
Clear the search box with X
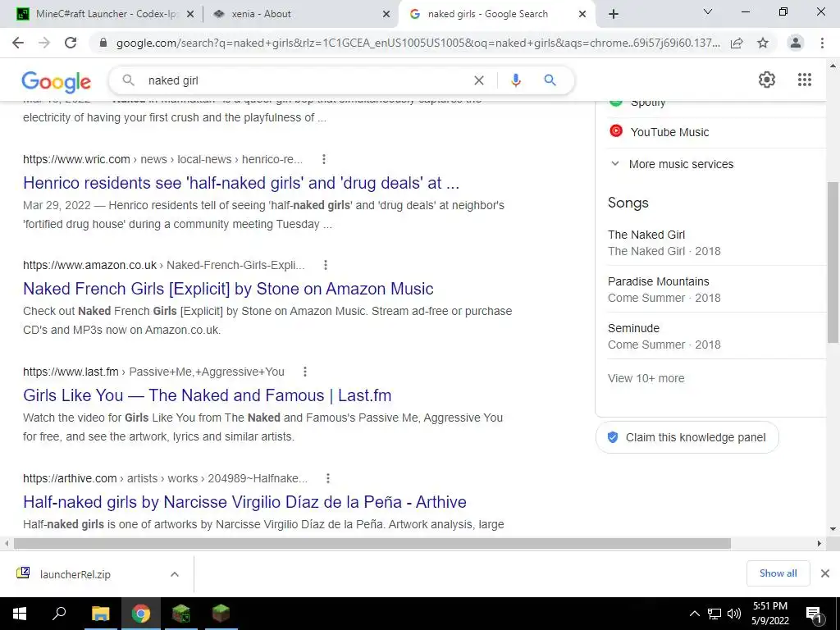click(x=479, y=80)
